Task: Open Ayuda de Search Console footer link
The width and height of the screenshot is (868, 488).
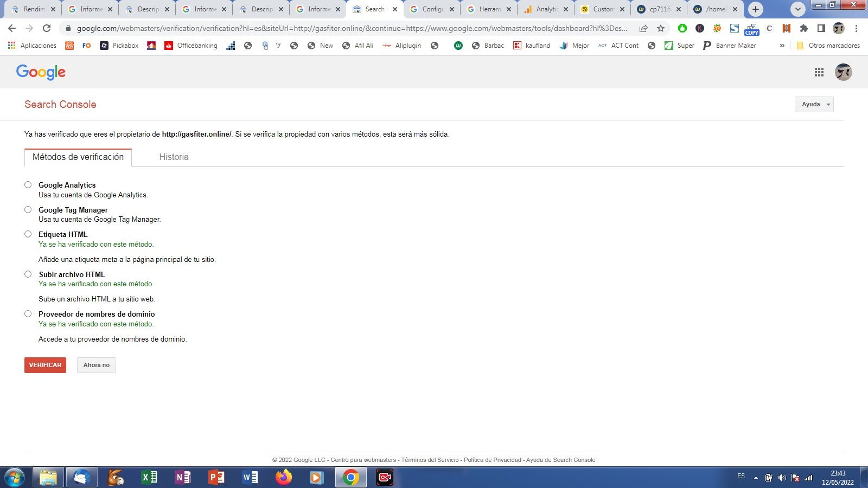Action: [x=561, y=460]
